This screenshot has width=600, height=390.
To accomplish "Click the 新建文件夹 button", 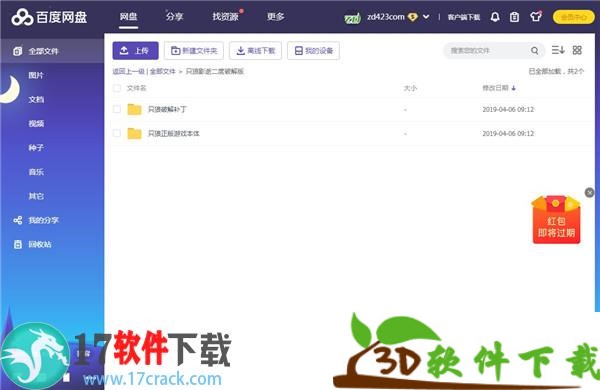I will [194, 51].
